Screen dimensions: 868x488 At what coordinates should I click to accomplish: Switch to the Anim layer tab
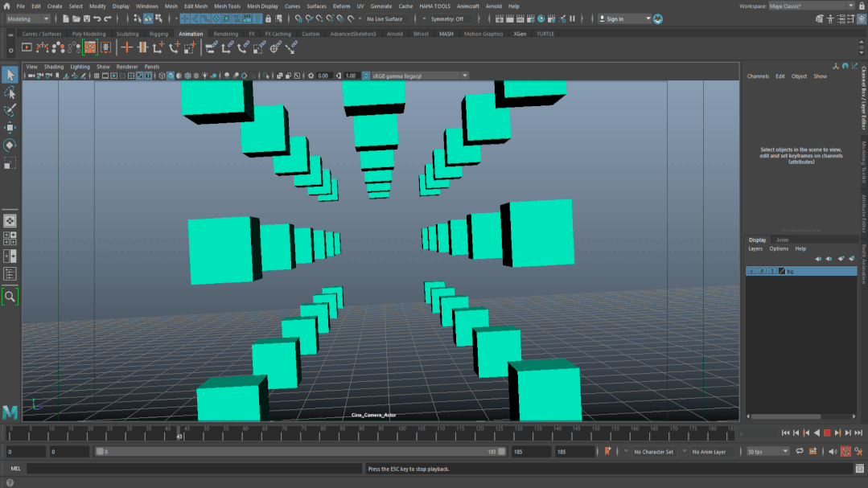pos(782,240)
